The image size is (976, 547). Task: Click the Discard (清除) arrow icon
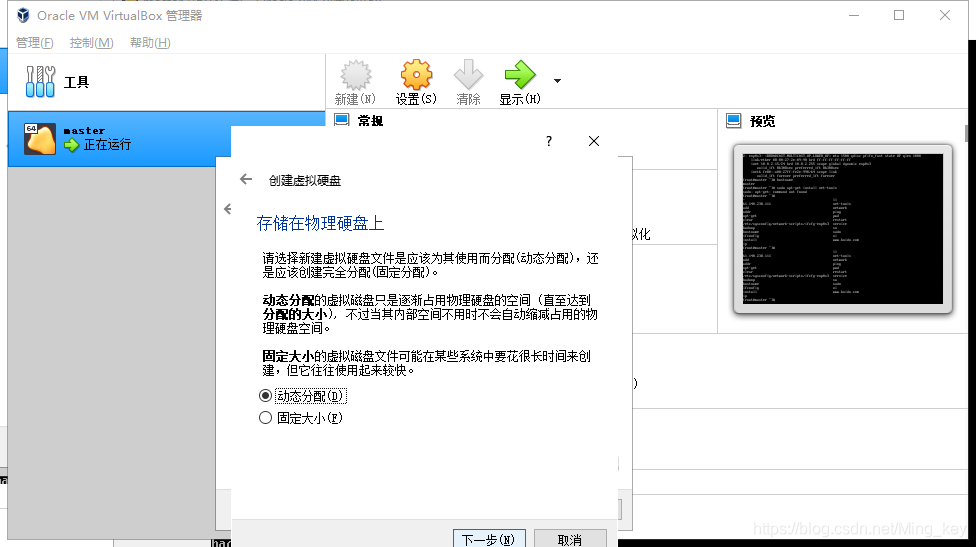(468, 75)
